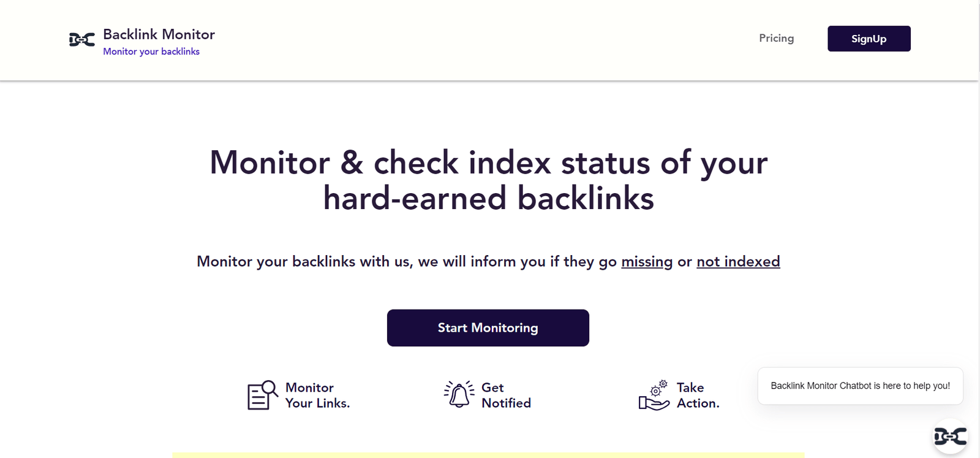Image resolution: width=980 pixels, height=458 pixels.
Task: Click the word "Monitoring" on the dark button
Action: (x=504, y=328)
